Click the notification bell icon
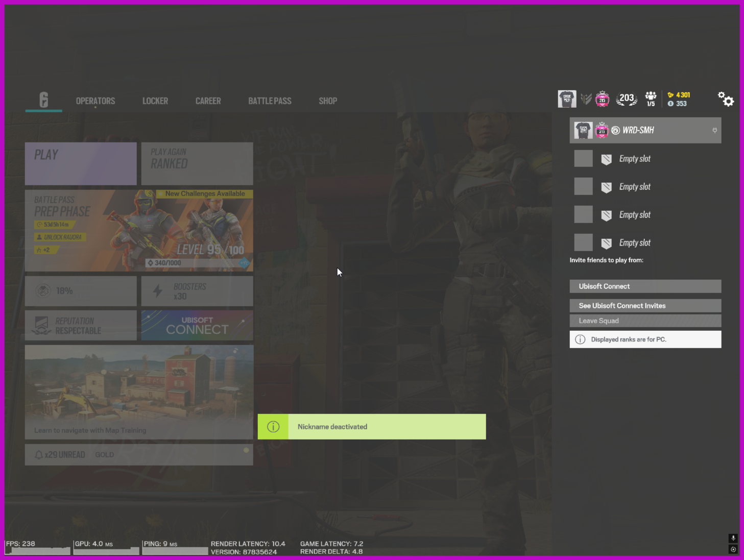The width and height of the screenshot is (744, 560). click(x=39, y=454)
